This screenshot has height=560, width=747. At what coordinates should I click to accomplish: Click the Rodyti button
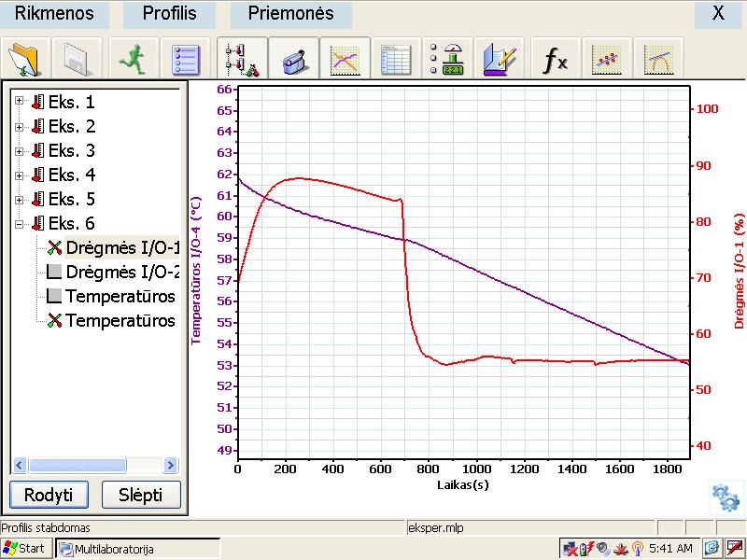[49, 495]
